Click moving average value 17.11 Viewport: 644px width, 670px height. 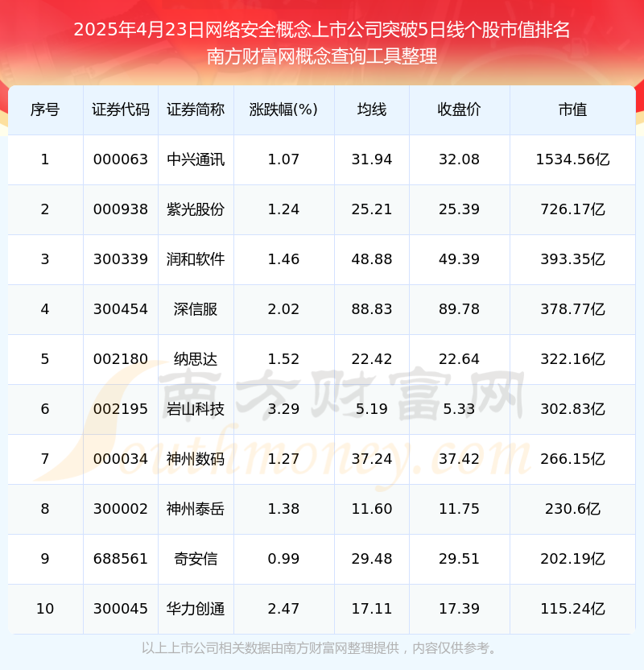(x=372, y=609)
